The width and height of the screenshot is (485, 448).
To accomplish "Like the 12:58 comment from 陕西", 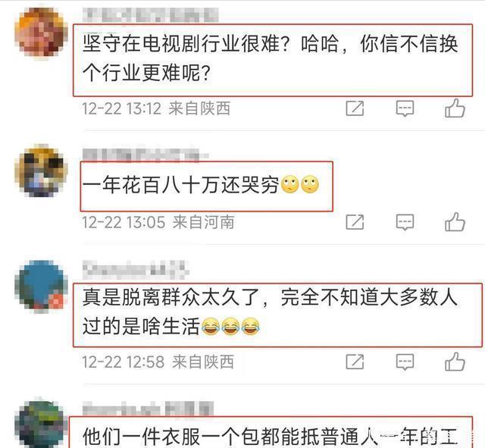I will tap(455, 361).
